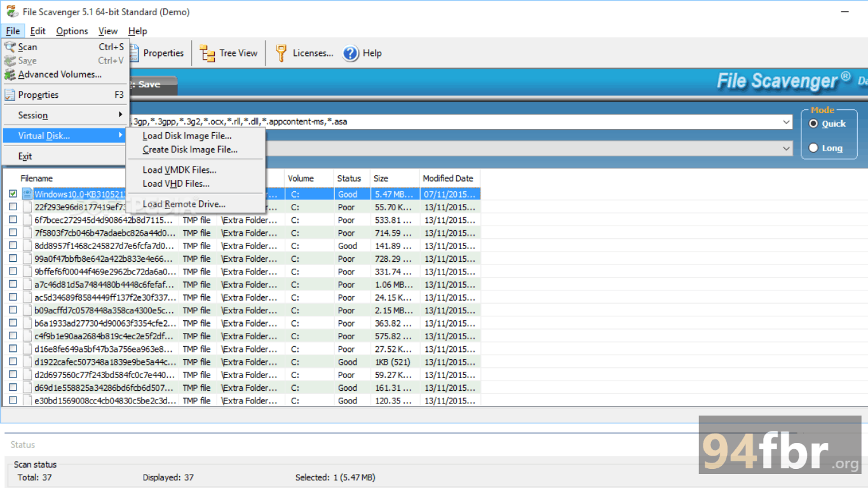This screenshot has width=868, height=488.
Task: Select the Quick mode radio button
Action: coord(813,124)
